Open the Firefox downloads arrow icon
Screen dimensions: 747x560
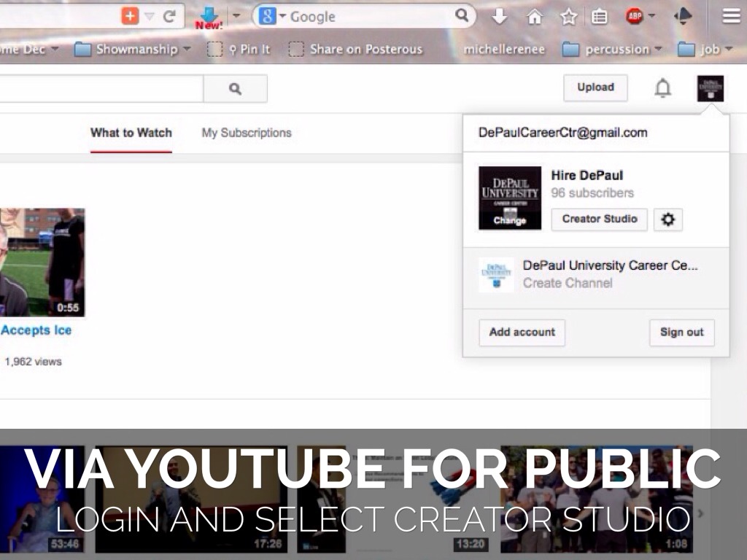[x=500, y=16]
